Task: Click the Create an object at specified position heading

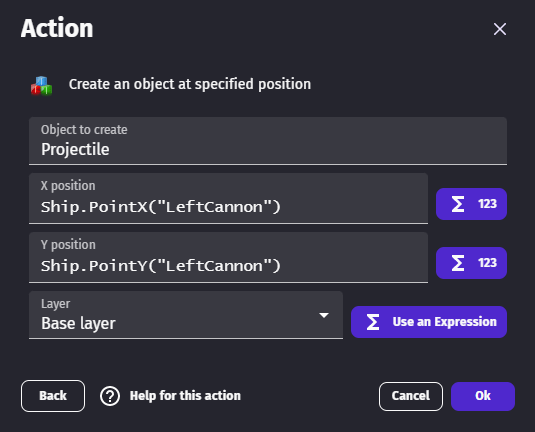Action: pos(190,85)
